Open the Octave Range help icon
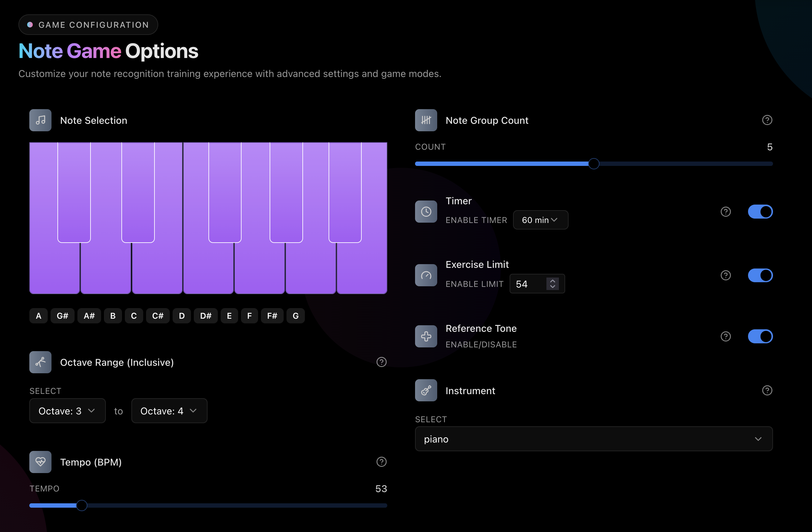The width and height of the screenshot is (812, 532). (381, 362)
